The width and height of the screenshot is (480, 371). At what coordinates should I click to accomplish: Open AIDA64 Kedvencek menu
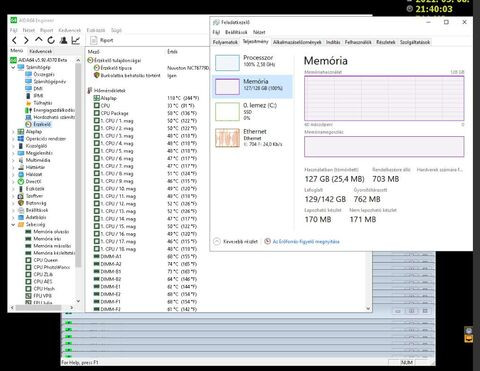click(69, 30)
